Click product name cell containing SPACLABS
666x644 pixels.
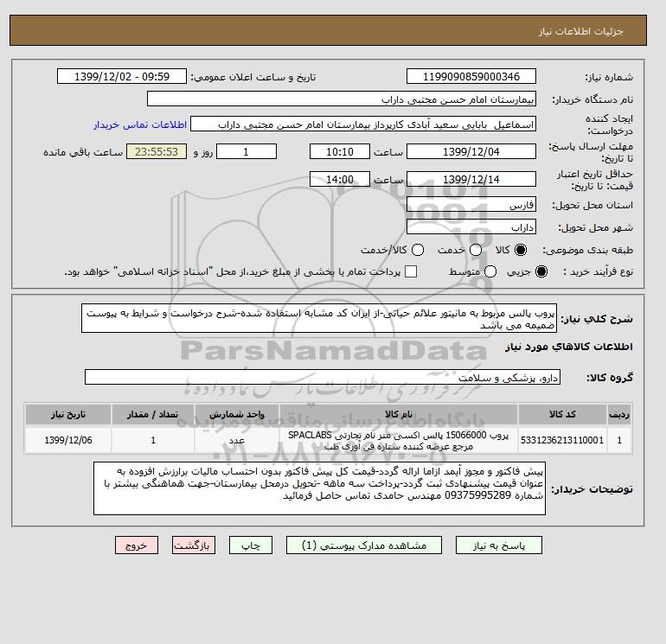pos(399,440)
